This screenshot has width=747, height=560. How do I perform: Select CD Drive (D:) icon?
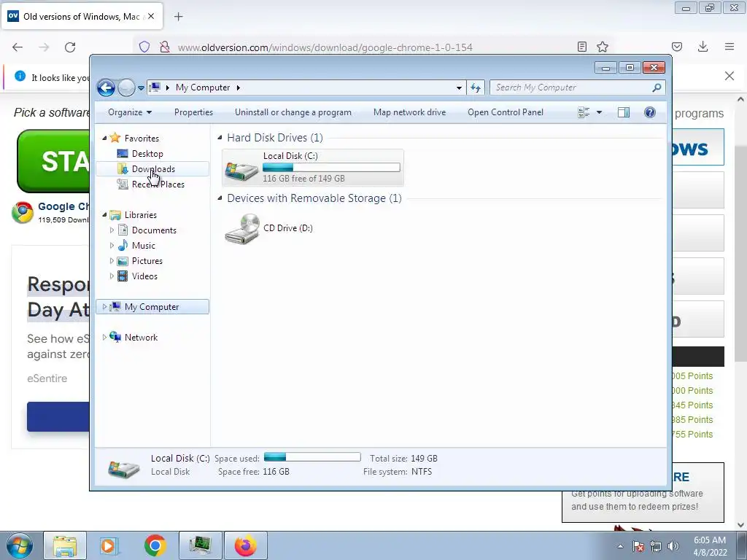click(x=242, y=228)
